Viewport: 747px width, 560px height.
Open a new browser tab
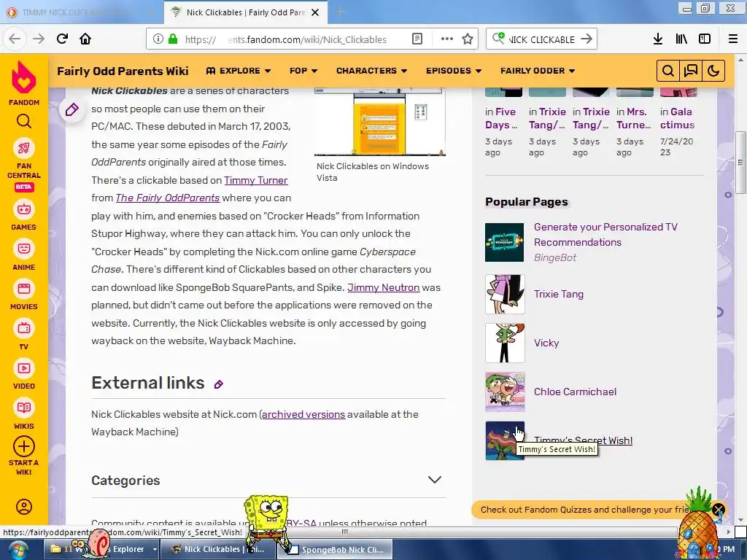339,12
